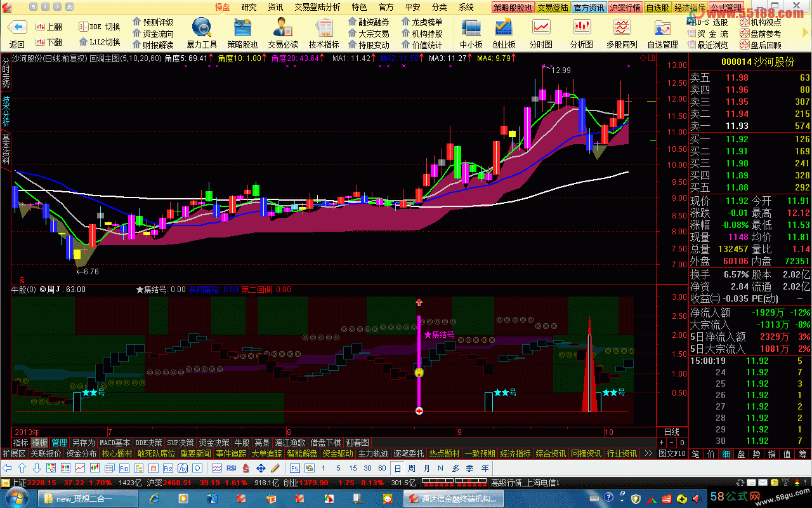Open 财报解读 financial report
The height and width of the screenshot is (508, 812).
153,45
